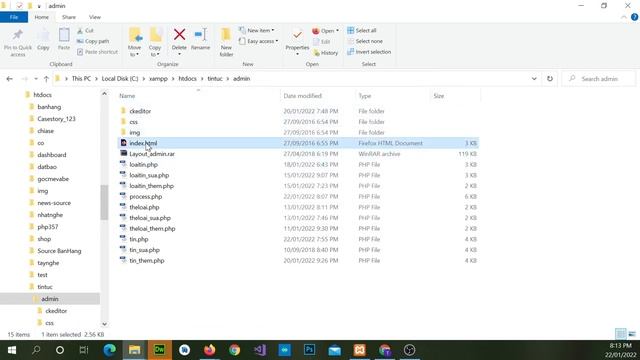Click Copy path in Clipboard group
Image resolution: width=640 pixels, height=360 pixels.
[x=93, y=41]
